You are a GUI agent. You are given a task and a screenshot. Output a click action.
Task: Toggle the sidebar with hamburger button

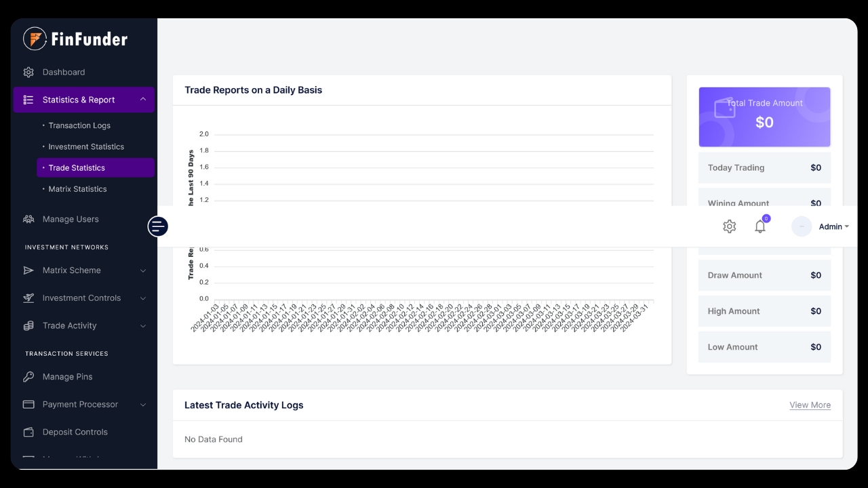click(158, 226)
